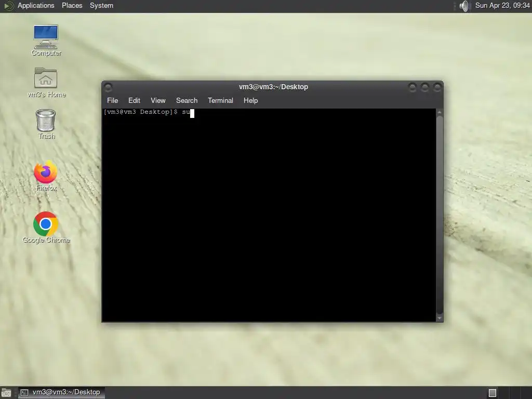
Task: Click the workspace switcher square in bottom panel
Action: [493, 393]
